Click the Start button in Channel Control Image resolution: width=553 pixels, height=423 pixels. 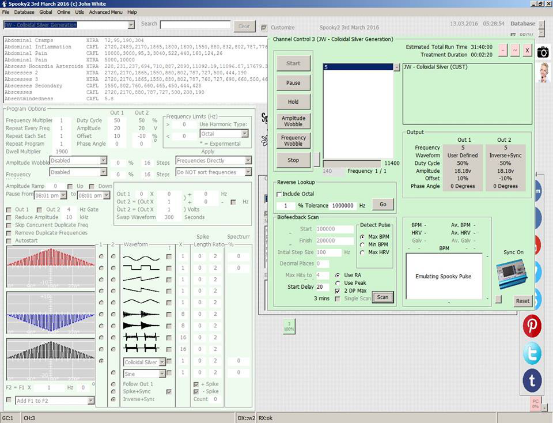293,63
